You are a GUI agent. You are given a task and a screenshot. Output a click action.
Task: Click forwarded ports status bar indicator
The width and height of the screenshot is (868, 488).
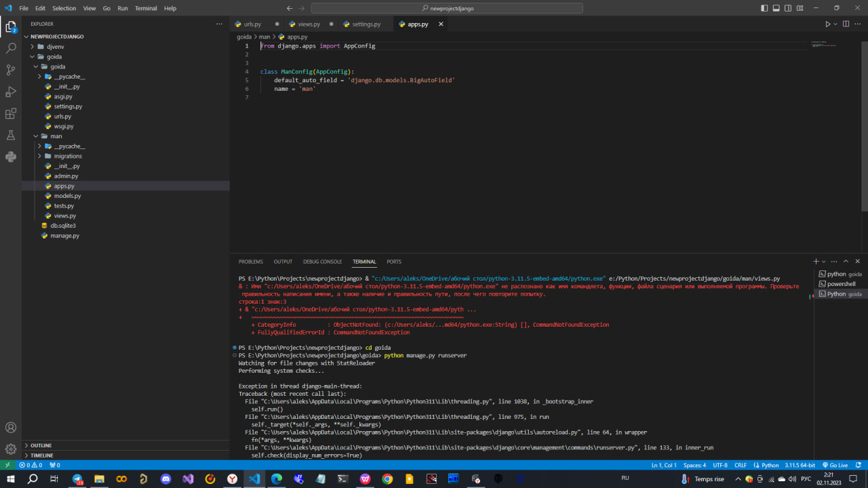coord(54,466)
